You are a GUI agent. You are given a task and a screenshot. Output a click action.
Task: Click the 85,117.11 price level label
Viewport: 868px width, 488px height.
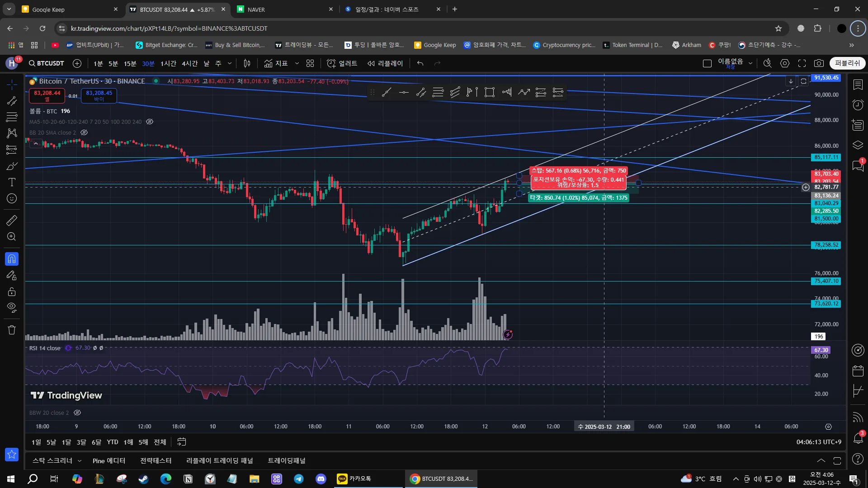point(826,157)
